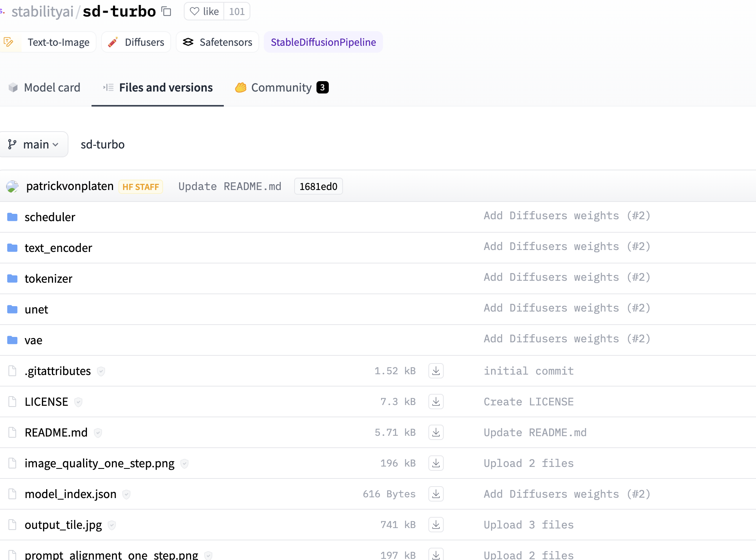This screenshot has height=560, width=756.
Task: Open the sd-turbo breadcrumb link
Action: (x=103, y=145)
